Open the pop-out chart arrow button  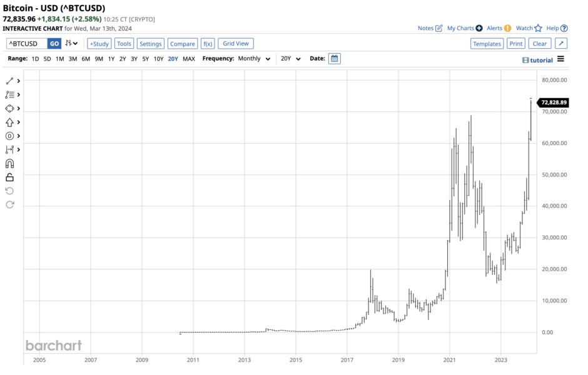point(561,44)
